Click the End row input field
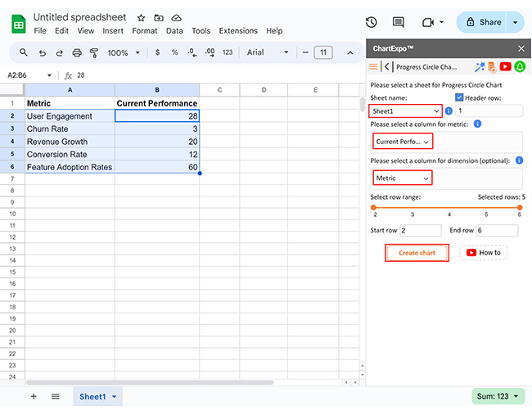The width and height of the screenshot is (532, 415). (497, 230)
